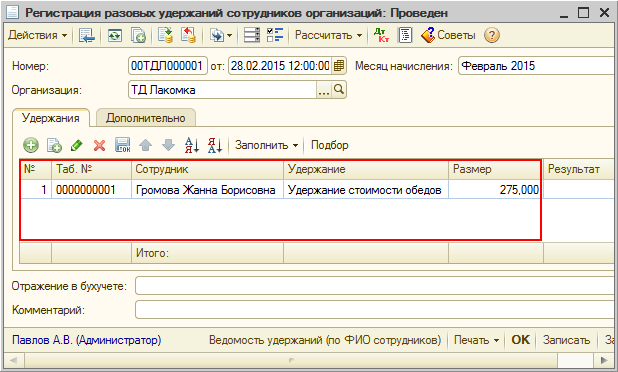Open the Печать dropdown menu

pyautogui.click(x=477, y=340)
